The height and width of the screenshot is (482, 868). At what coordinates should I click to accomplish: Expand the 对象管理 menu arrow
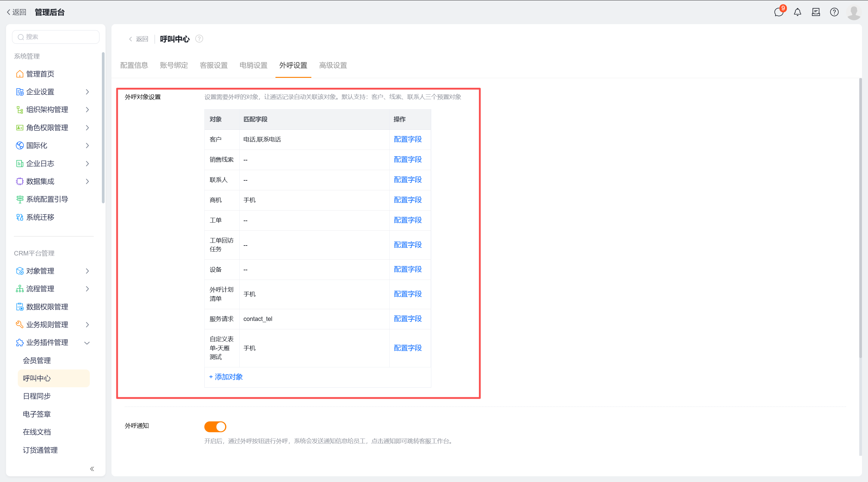click(x=87, y=271)
